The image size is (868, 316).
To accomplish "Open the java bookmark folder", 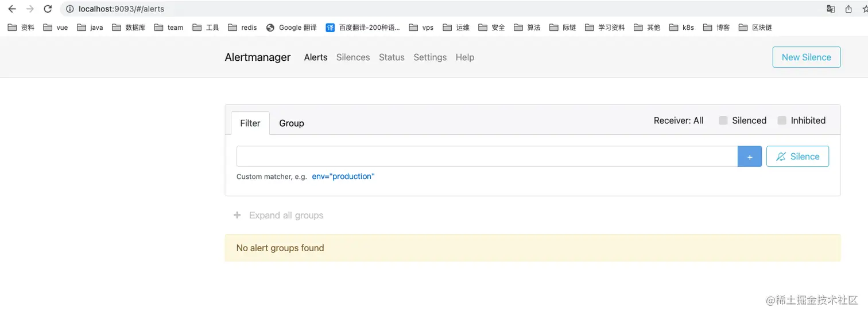I will pyautogui.click(x=90, y=28).
